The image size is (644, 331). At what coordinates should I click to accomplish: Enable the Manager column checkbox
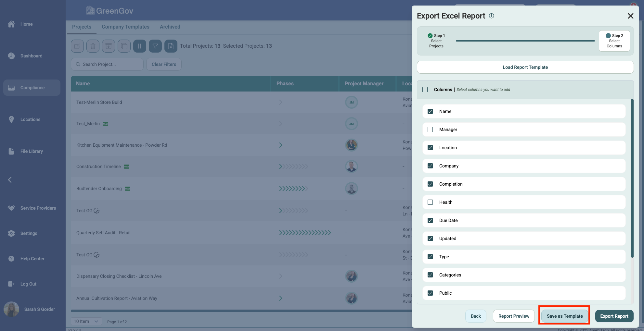click(x=430, y=129)
